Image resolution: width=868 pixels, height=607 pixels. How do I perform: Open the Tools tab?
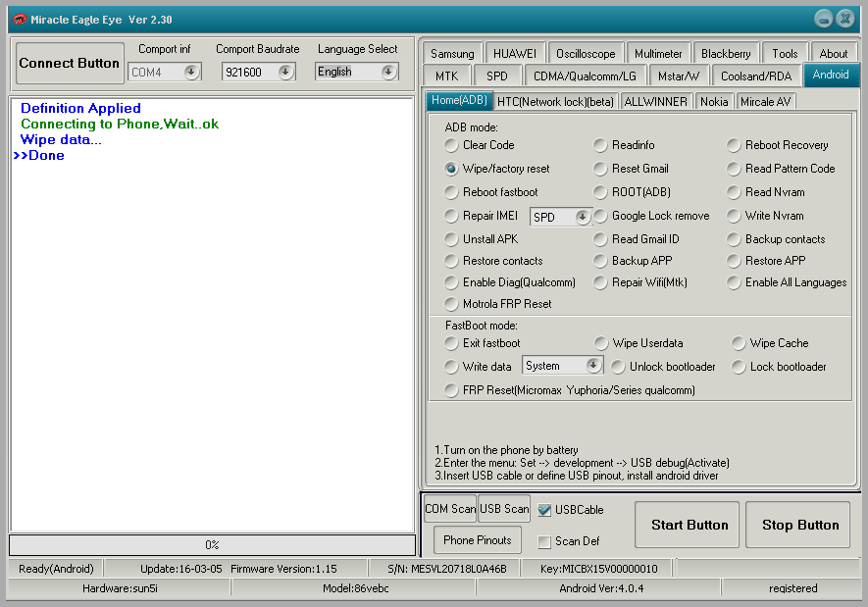pos(785,54)
